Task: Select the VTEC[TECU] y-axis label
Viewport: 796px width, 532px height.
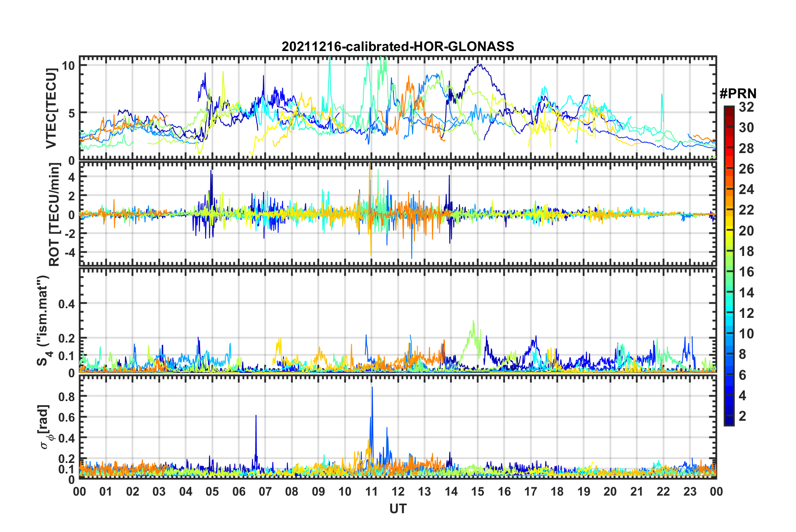Action: pyautogui.click(x=51, y=108)
